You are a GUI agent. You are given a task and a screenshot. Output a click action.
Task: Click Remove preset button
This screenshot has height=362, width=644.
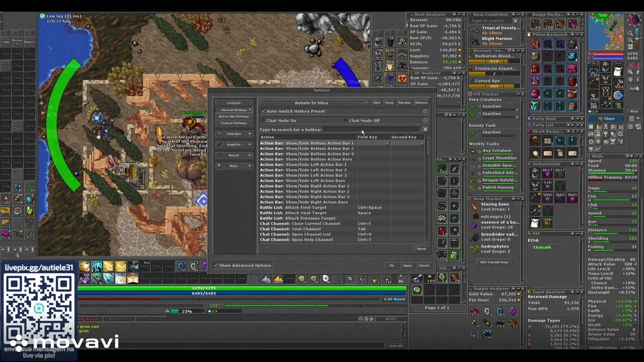(421, 103)
